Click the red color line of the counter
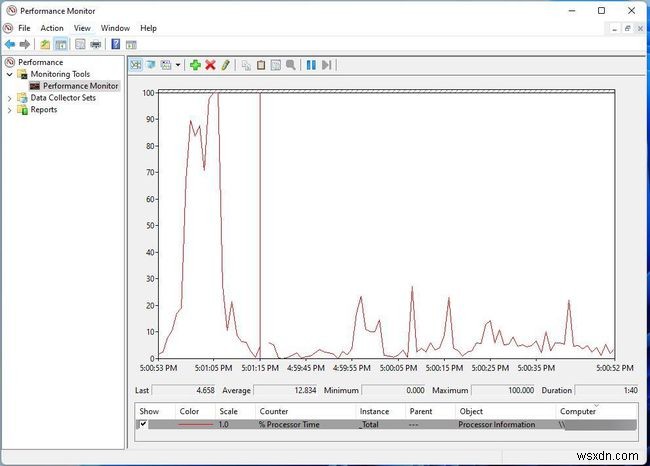650x466 pixels. tap(195, 425)
